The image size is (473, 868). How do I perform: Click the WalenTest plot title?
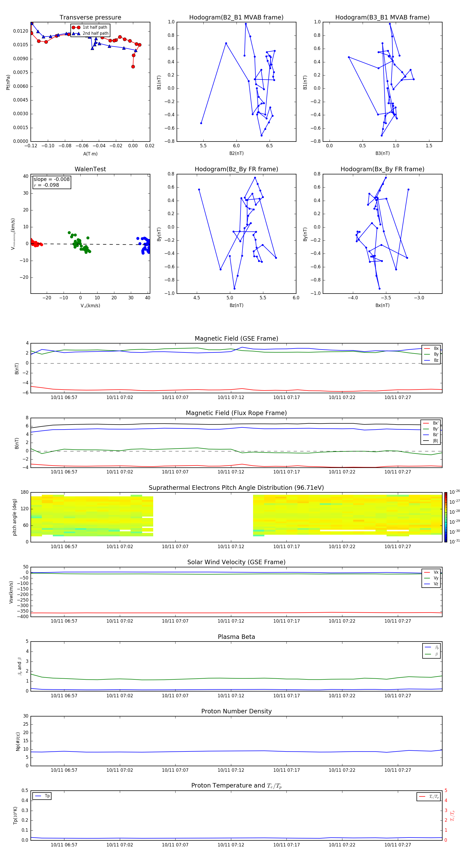(x=90, y=169)
